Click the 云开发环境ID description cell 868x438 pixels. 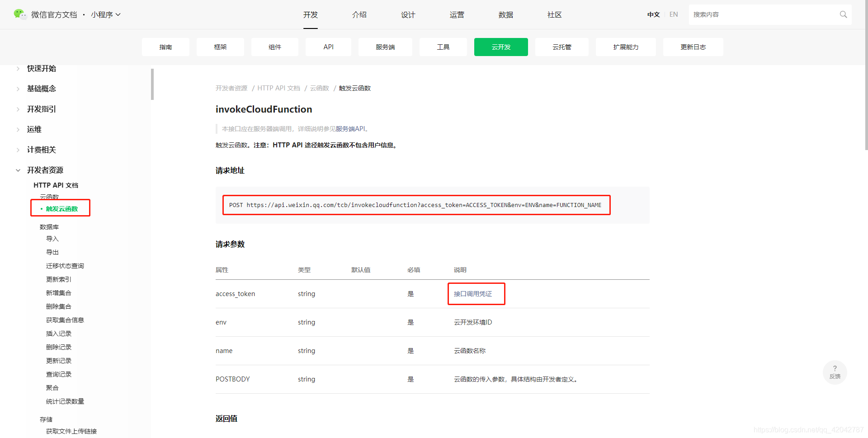(473, 322)
